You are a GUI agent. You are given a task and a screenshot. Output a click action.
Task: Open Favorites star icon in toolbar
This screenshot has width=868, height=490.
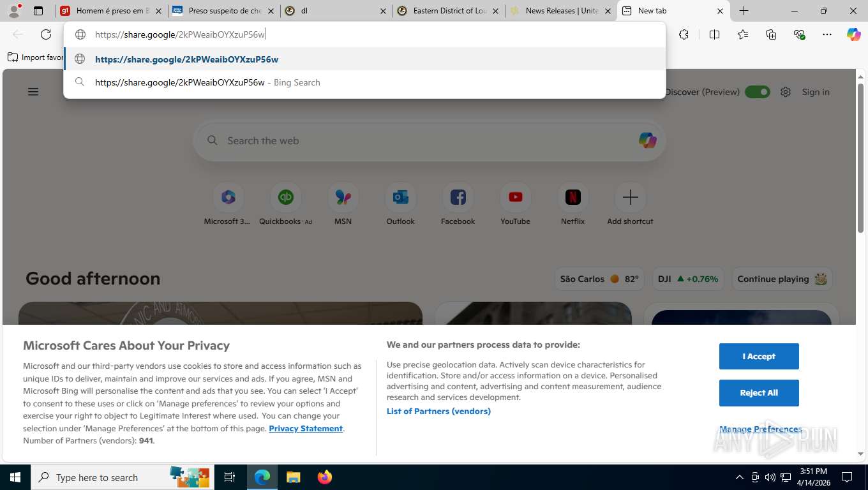(743, 34)
